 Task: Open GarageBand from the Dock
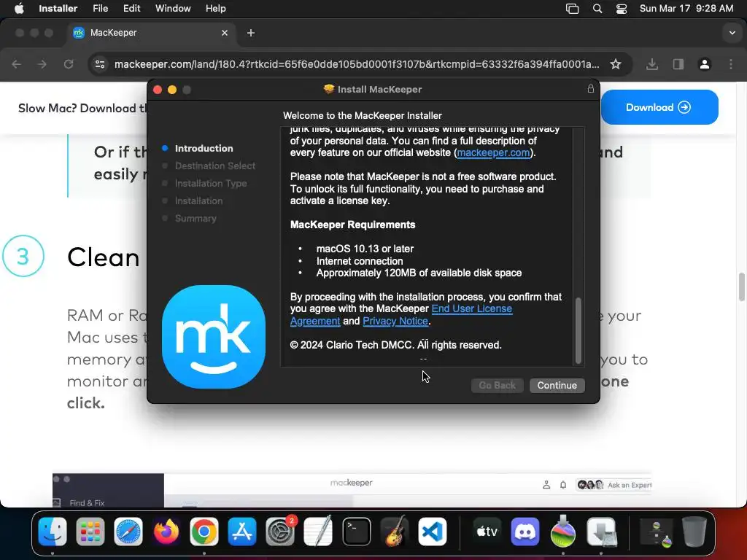coord(395,532)
